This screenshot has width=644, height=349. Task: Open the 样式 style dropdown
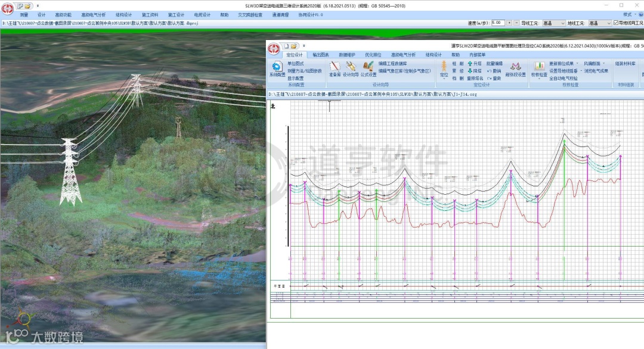coord(628,14)
